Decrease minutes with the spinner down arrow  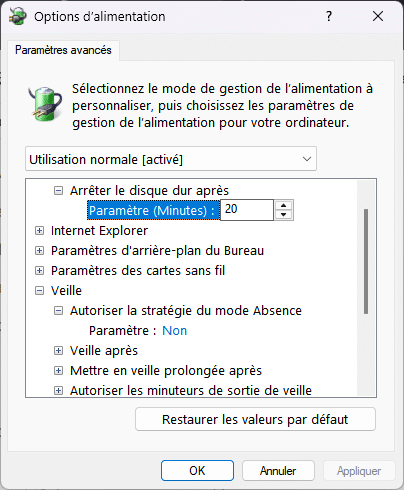pos(284,214)
